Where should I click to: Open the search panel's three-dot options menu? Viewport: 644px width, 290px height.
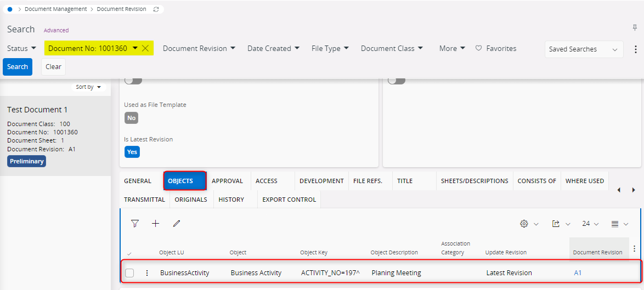(x=635, y=49)
